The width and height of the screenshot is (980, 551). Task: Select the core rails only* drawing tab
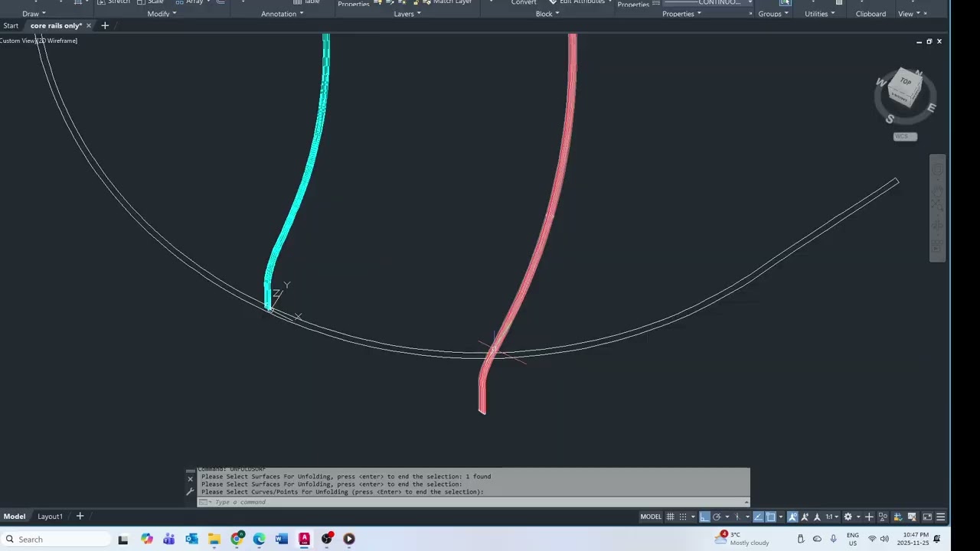pyautogui.click(x=56, y=25)
